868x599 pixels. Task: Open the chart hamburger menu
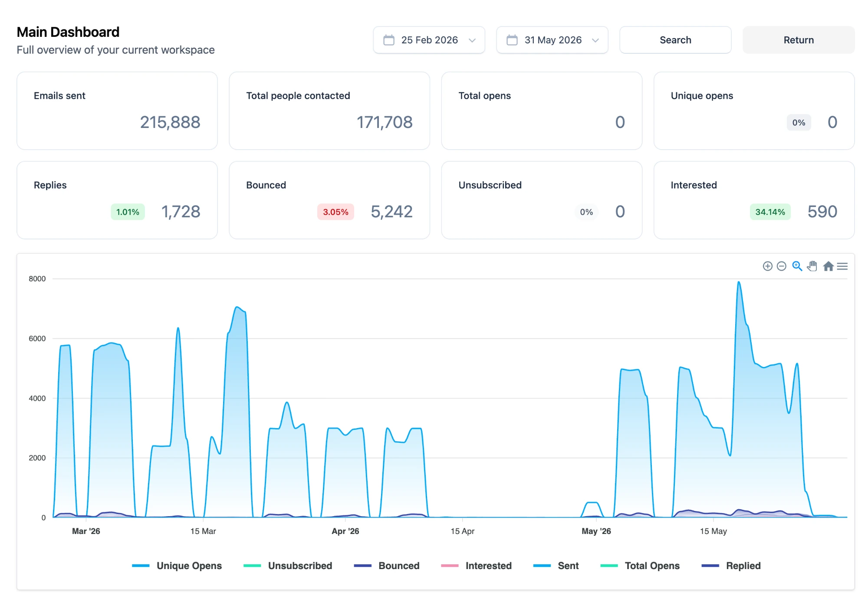coord(842,266)
